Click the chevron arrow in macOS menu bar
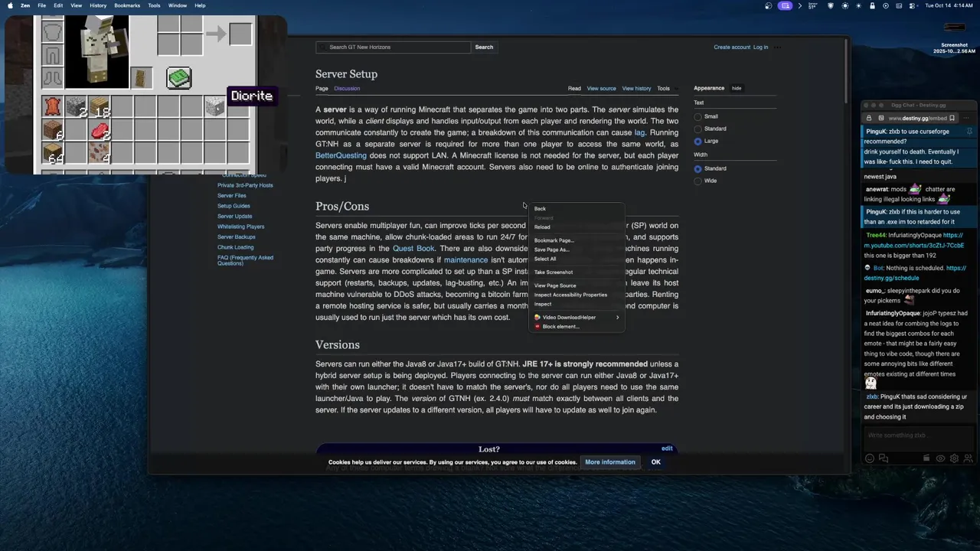 [800, 5]
